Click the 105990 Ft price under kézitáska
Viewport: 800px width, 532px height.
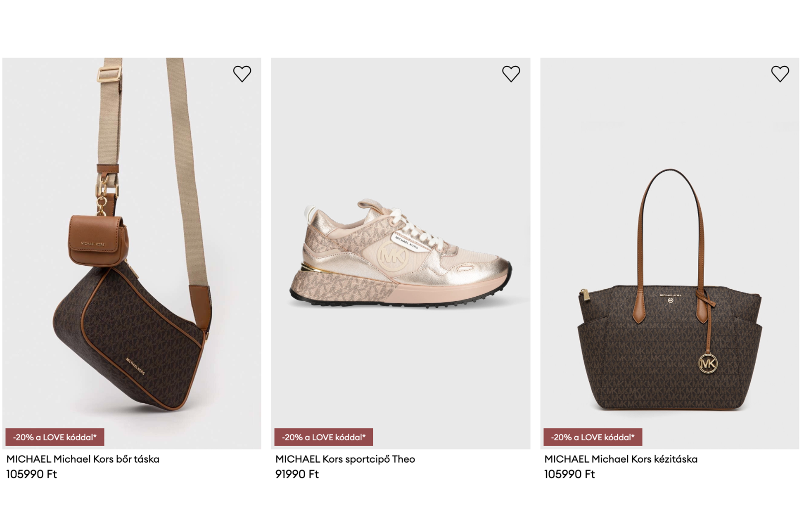tap(569, 474)
